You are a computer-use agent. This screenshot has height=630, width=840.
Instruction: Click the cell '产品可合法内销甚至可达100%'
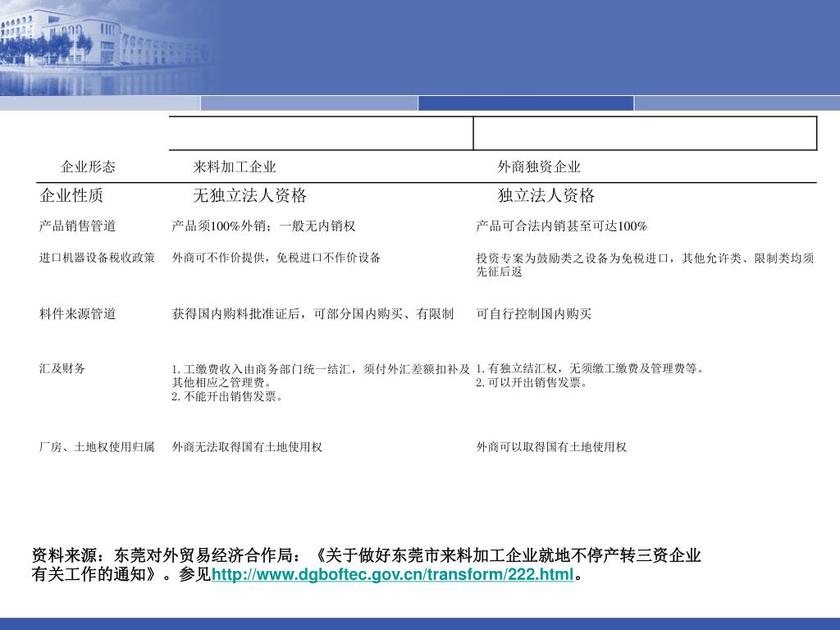(561, 226)
